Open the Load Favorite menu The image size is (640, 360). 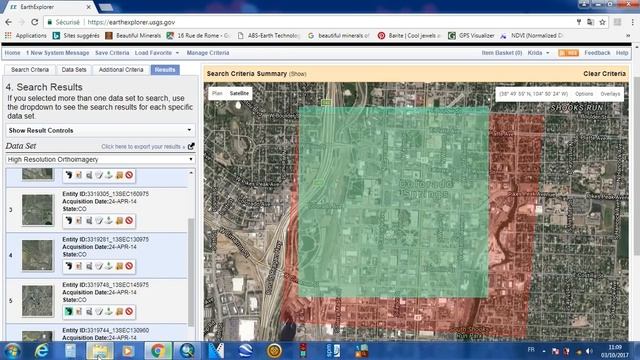click(x=157, y=53)
